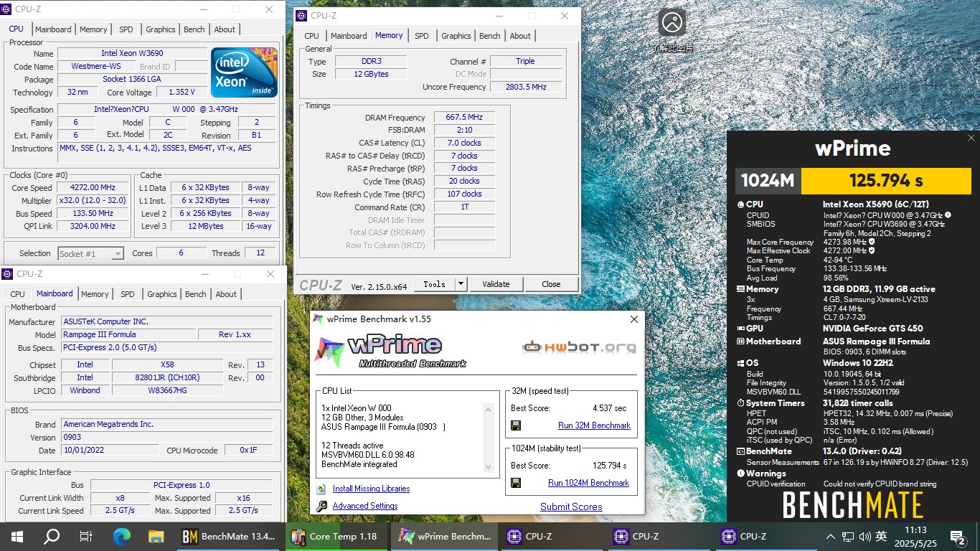This screenshot has height=551, width=980.
Task: Click the key icon beside Advanced Settings
Action: click(x=321, y=506)
